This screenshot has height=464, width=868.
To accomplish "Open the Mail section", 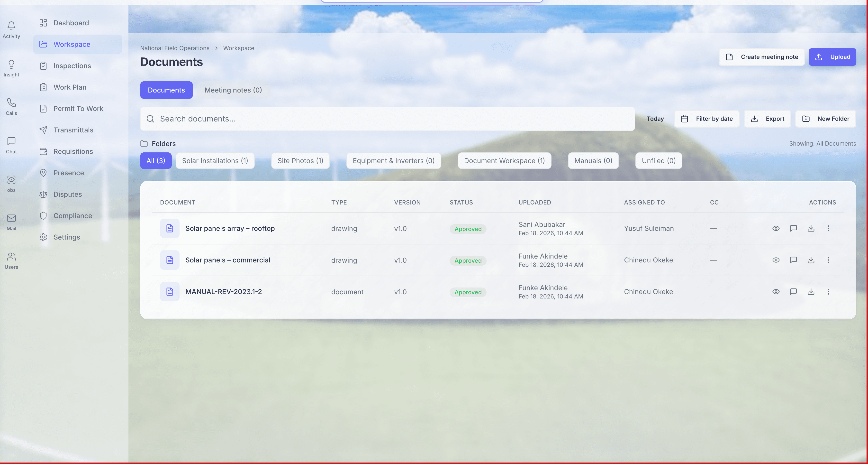I will tap(11, 222).
